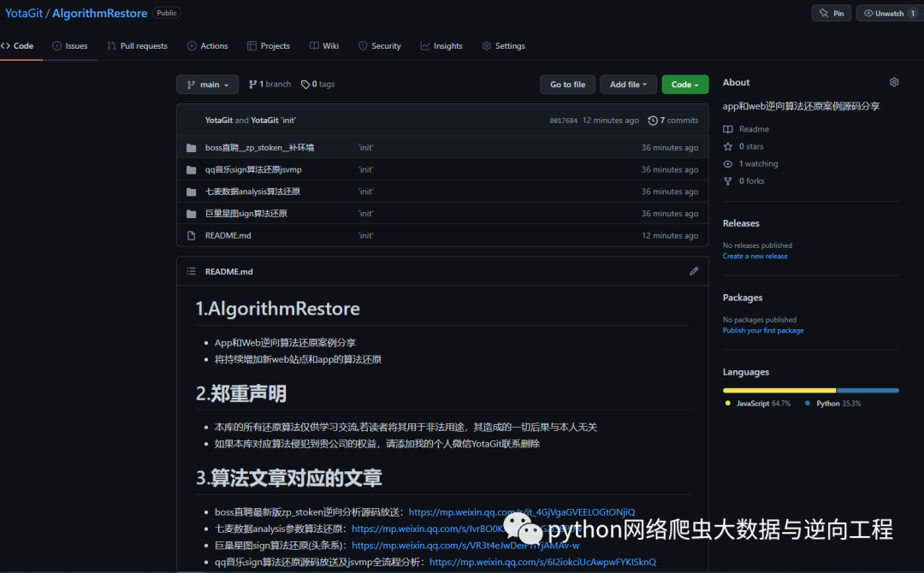Image resolution: width=924 pixels, height=573 pixels.
Task: Open the Issues tab
Action: (x=70, y=46)
